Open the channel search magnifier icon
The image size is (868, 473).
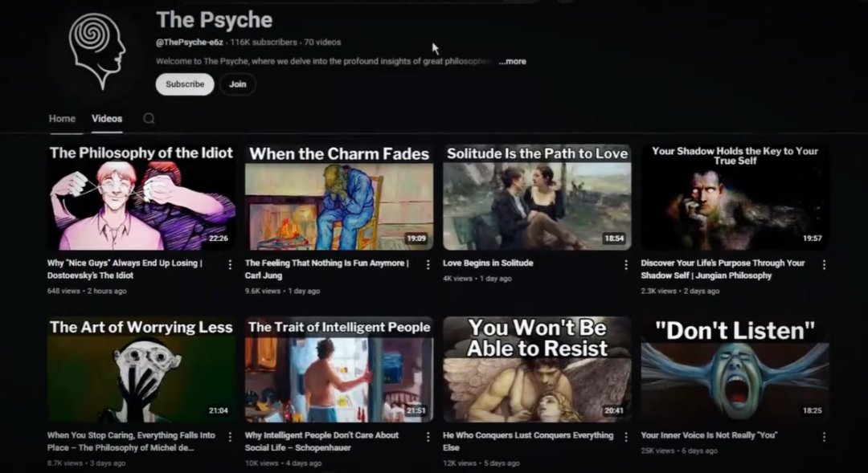pos(149,119)
